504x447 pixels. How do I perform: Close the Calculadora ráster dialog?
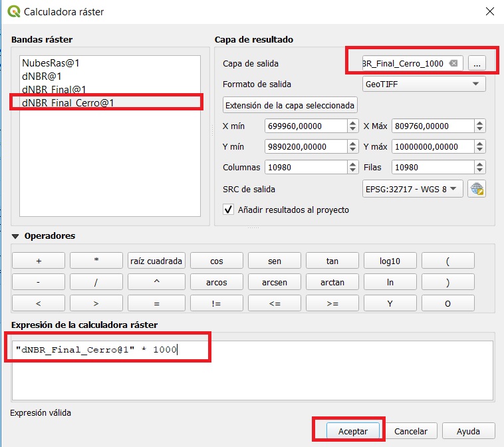pos(489,11)
